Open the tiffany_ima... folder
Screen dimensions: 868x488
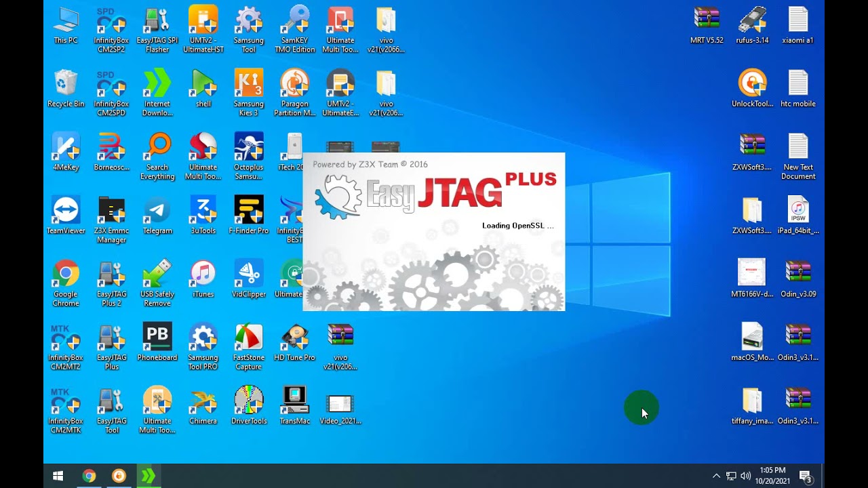[752, 406]
